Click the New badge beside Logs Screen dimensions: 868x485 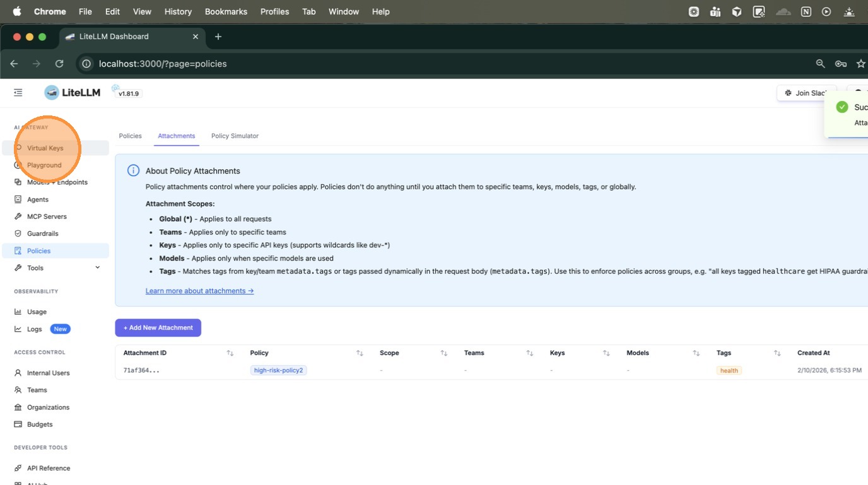coord(60,329)
